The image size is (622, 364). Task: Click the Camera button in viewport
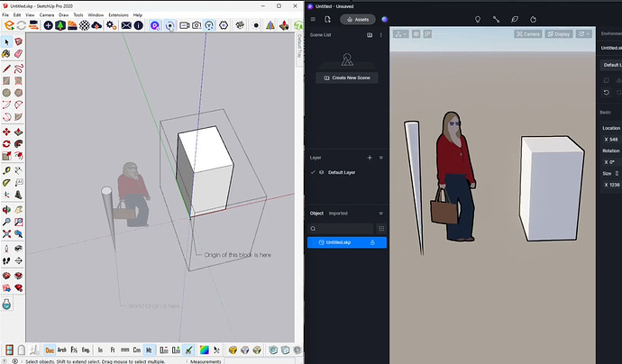coord(528,34)
